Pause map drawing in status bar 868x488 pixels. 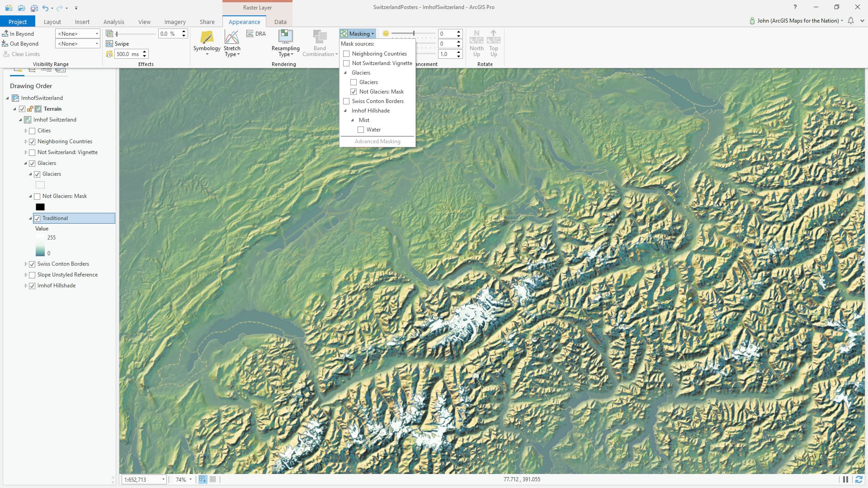point(845,479)
